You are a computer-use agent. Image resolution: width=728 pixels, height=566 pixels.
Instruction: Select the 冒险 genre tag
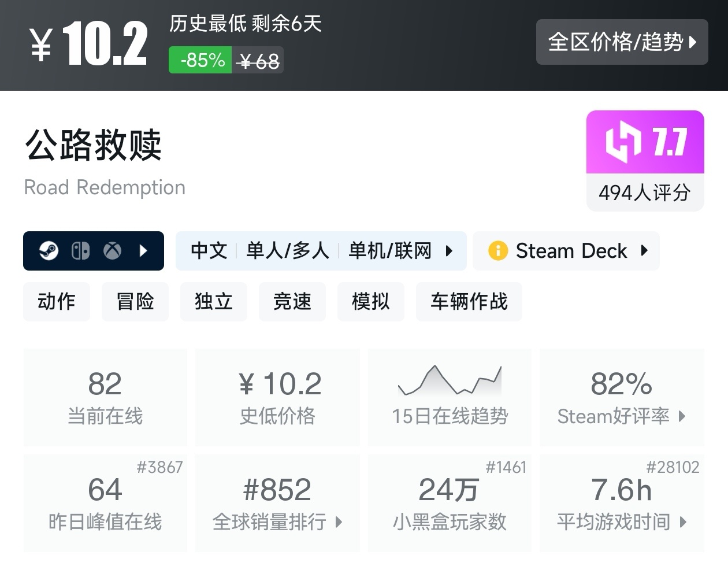click(135, 301)
